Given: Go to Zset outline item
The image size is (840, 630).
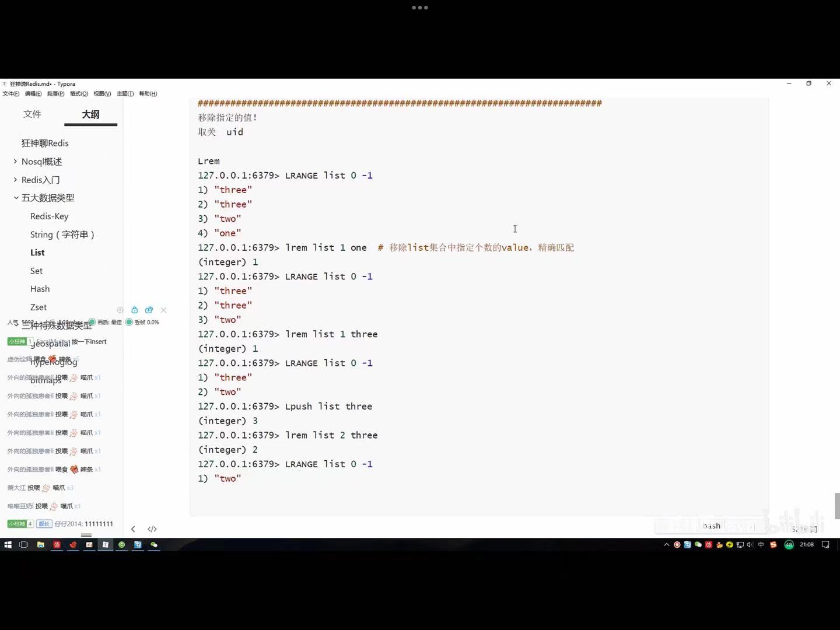Looking at the screenshot, I should click(x=38, y=307).
